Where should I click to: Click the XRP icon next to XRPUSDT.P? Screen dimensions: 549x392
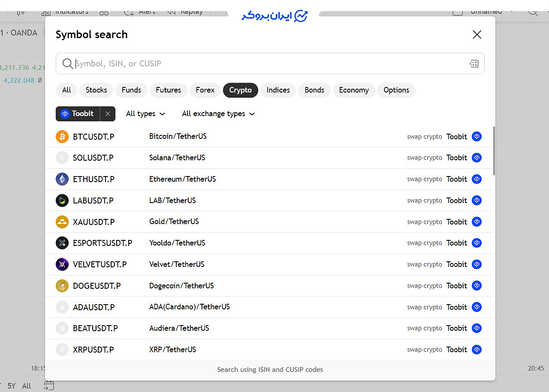tap(62, 350)
